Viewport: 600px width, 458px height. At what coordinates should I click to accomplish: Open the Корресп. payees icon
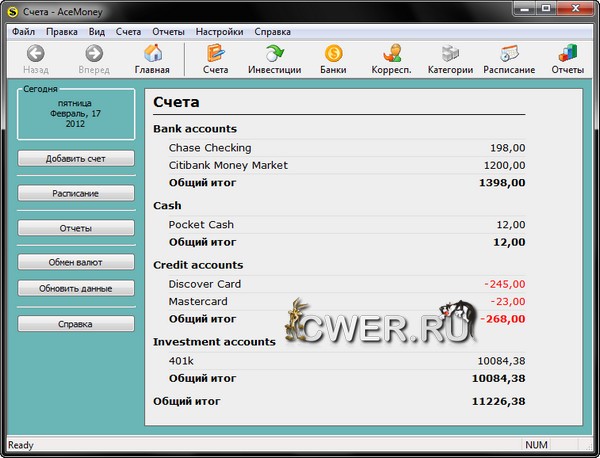393,54
